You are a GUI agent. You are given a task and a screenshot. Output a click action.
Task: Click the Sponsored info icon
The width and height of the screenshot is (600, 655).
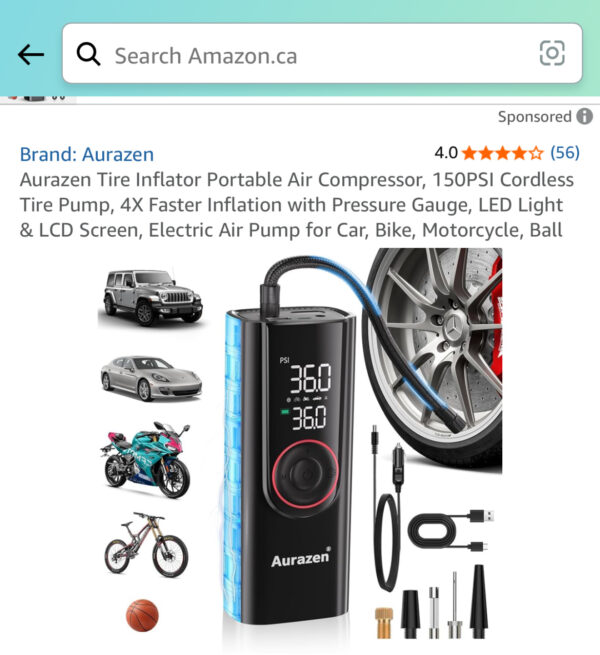click(585, 117)
